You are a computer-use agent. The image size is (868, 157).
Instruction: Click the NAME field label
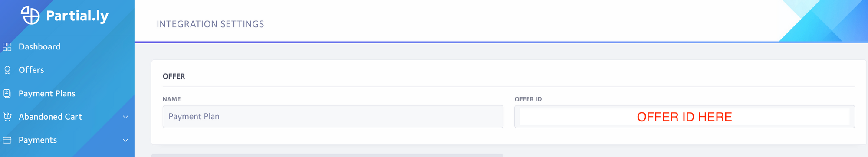(x=171, y=99)
